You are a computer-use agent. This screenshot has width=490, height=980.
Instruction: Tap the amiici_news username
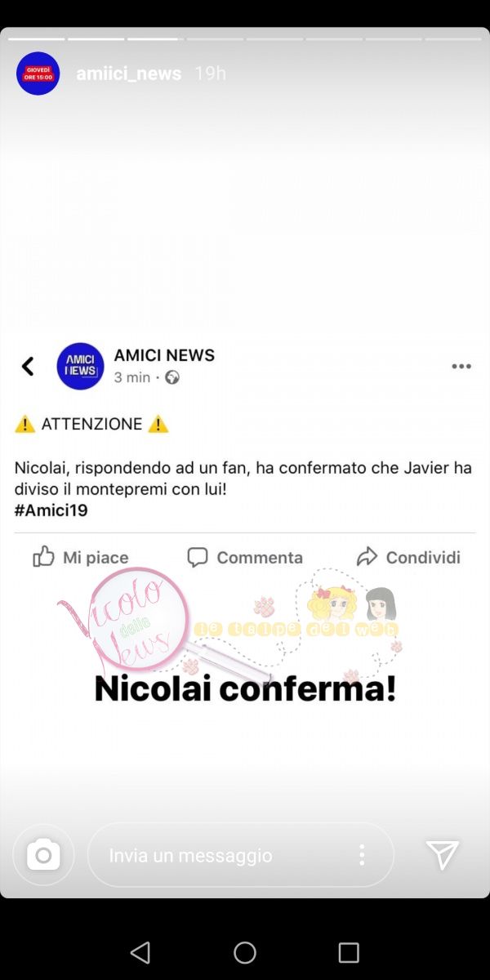point(129,73)
